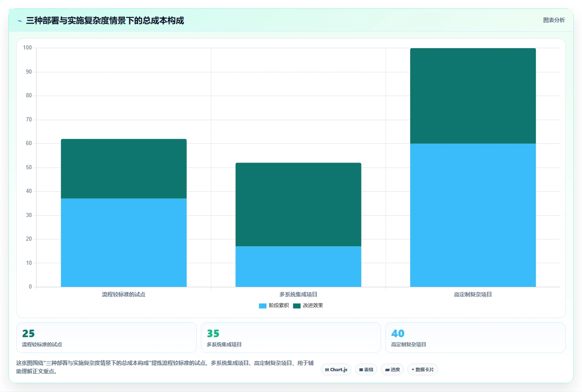
Task: Toggle the 改进效果 legend color swatch
Action: point(297,306)
